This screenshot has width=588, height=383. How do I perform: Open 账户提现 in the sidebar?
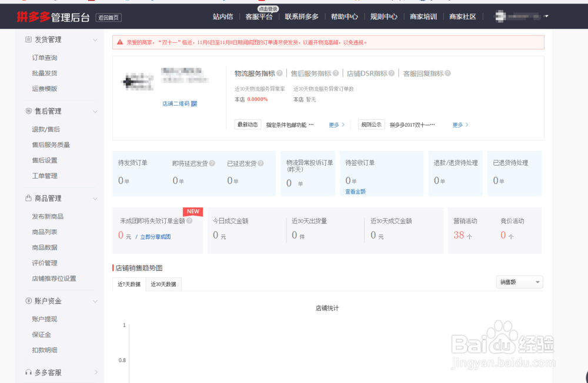(45, 319)
